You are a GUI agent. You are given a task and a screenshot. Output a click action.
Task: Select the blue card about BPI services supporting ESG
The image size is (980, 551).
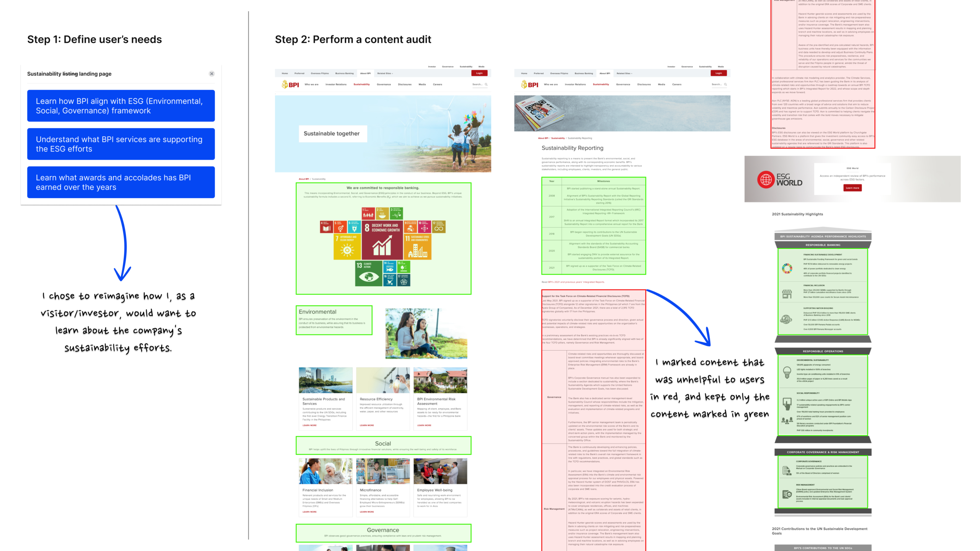121,144
